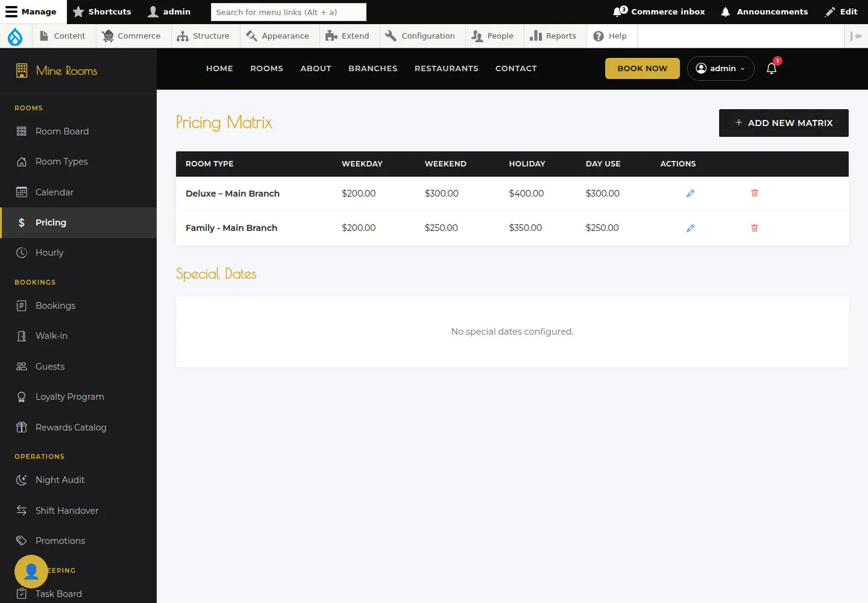
Task: Delete the Family - Main Branch pricing row
Action: (x=754, y=228)
